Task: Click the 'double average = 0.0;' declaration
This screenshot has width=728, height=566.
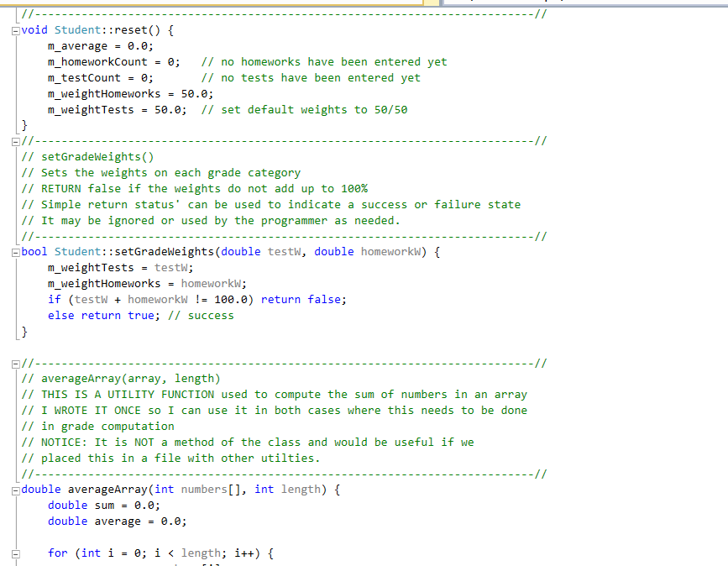Action: [117, 521]
